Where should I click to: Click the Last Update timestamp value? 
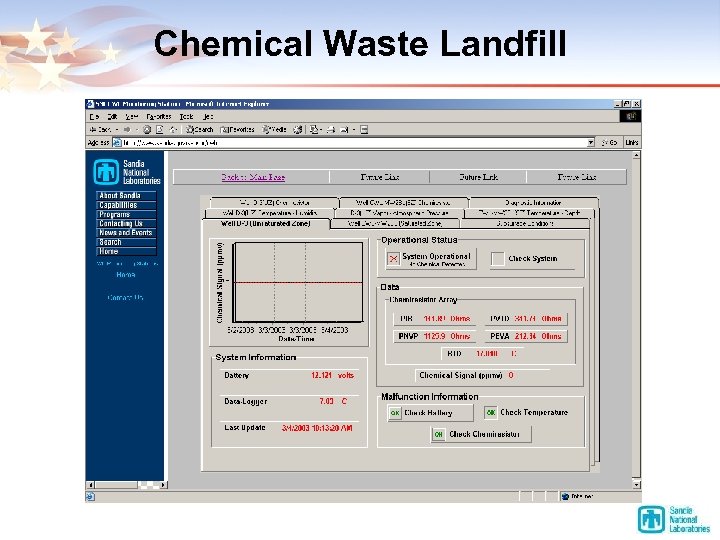pos(317,428)
